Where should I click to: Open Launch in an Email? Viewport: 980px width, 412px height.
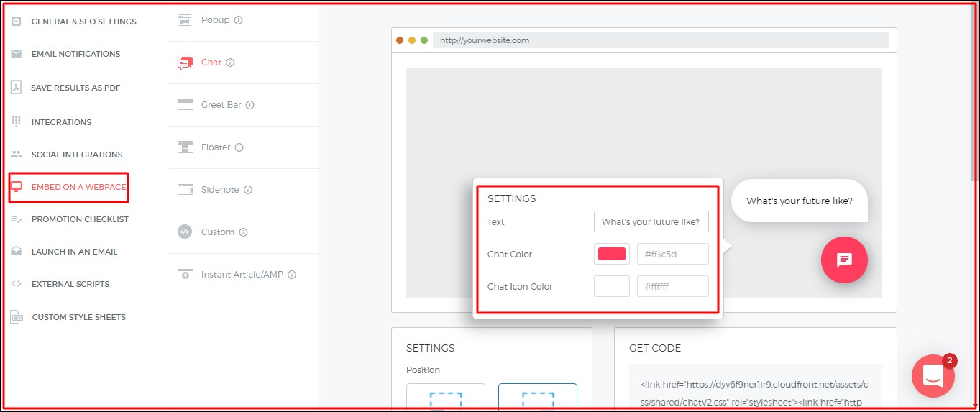74,252
